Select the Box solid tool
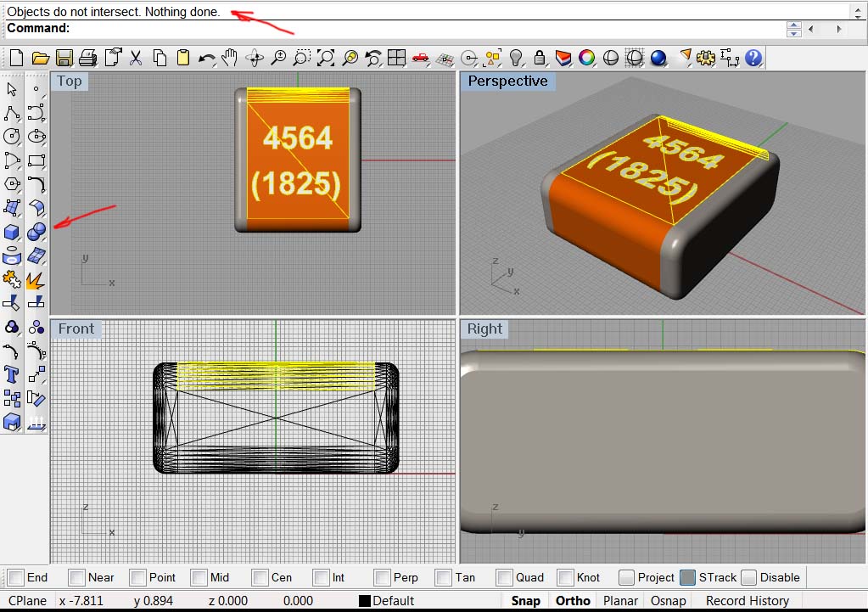This screenshot has width=868, height=612. tap(12, 232)
